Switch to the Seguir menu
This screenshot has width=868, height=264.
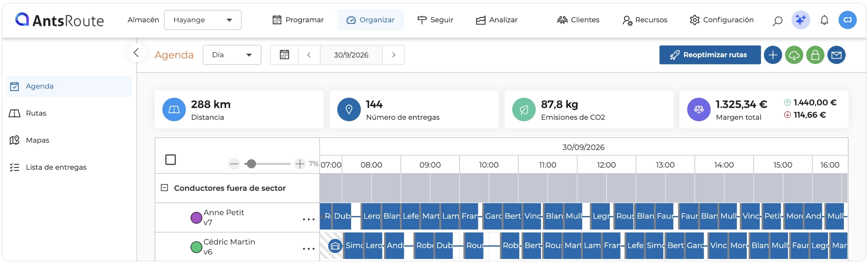tap(435, 20)
